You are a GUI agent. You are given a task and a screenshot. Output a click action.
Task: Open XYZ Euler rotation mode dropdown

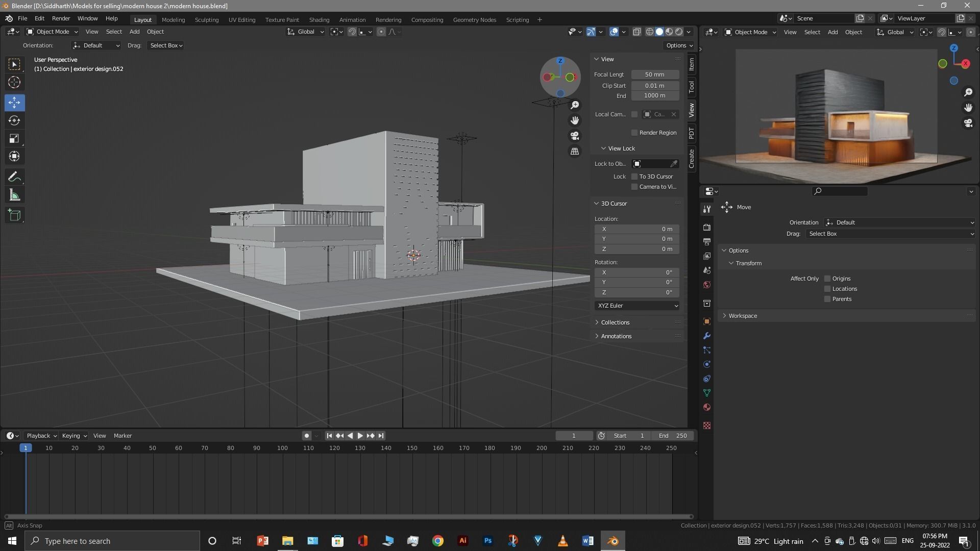(637, 306)
